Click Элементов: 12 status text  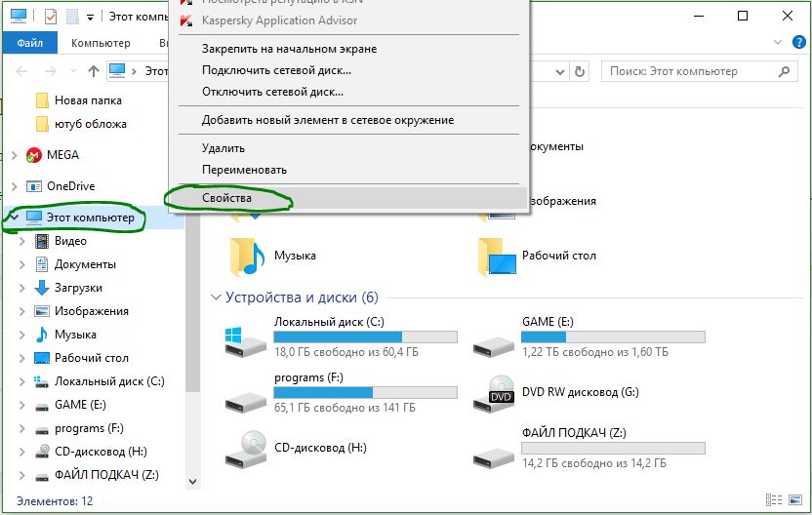pos(55,501)
